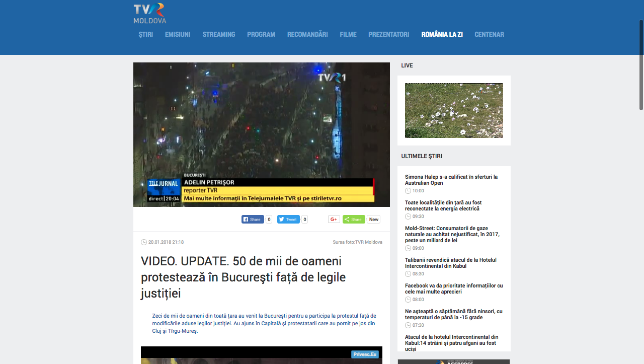Image resolution: width=644 pixels, height=364 pixels.
Task: Open the PREZENTATORI page
Action: point(389,35)
